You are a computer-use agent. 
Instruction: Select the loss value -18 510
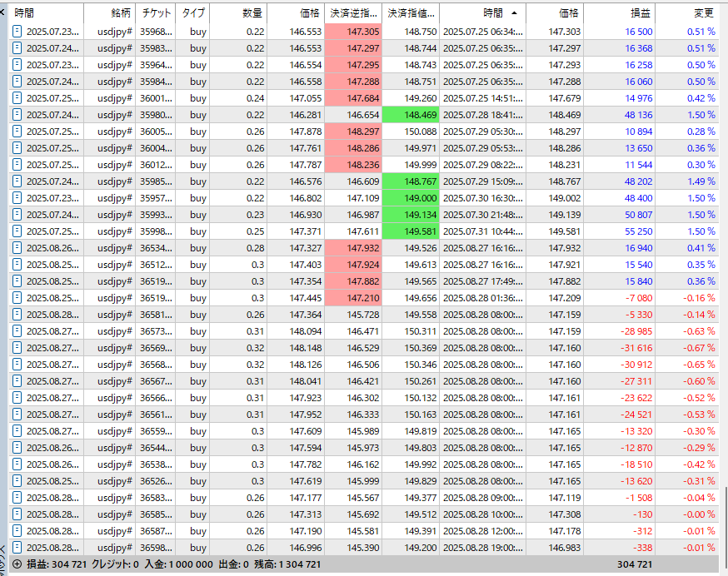[636, 464]
